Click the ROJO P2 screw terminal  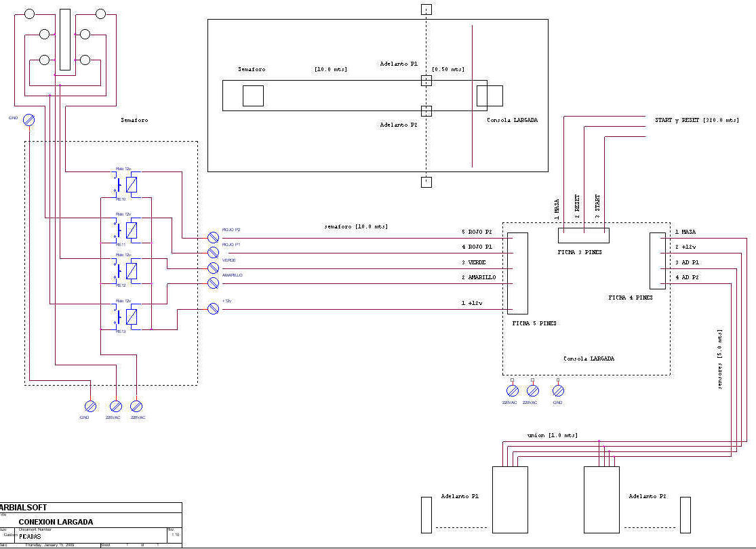213,237
